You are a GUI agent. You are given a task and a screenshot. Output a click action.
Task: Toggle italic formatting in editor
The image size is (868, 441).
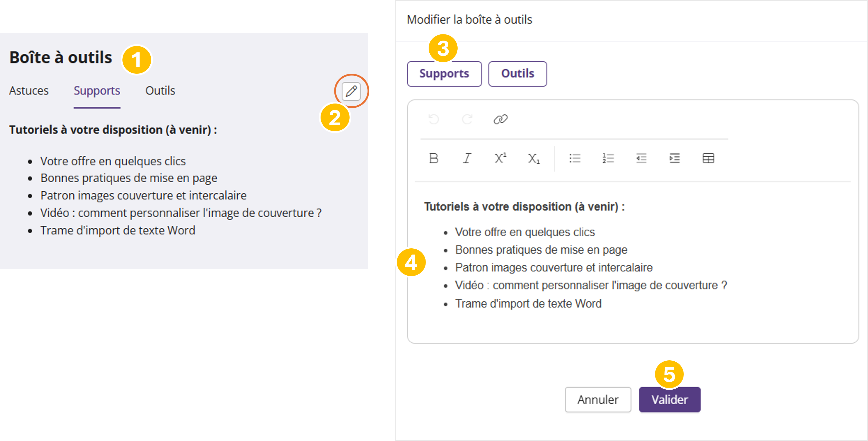(x=467, y=158)
